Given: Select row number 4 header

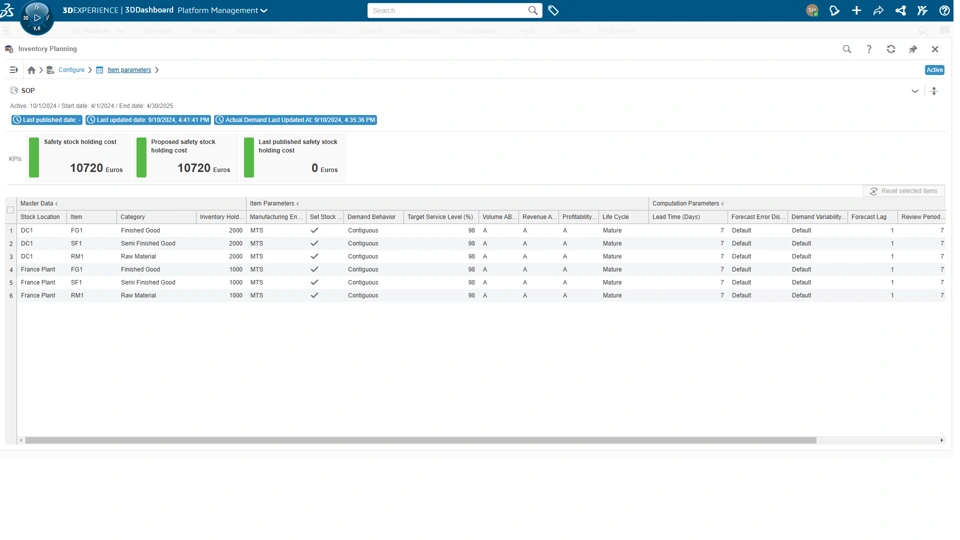Looking at the screenshot, I should point(11,269).
